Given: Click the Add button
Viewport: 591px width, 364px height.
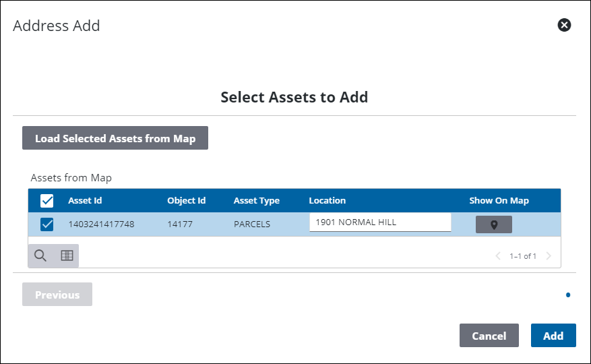Looking at the screenshot, I should pos(553,336).
